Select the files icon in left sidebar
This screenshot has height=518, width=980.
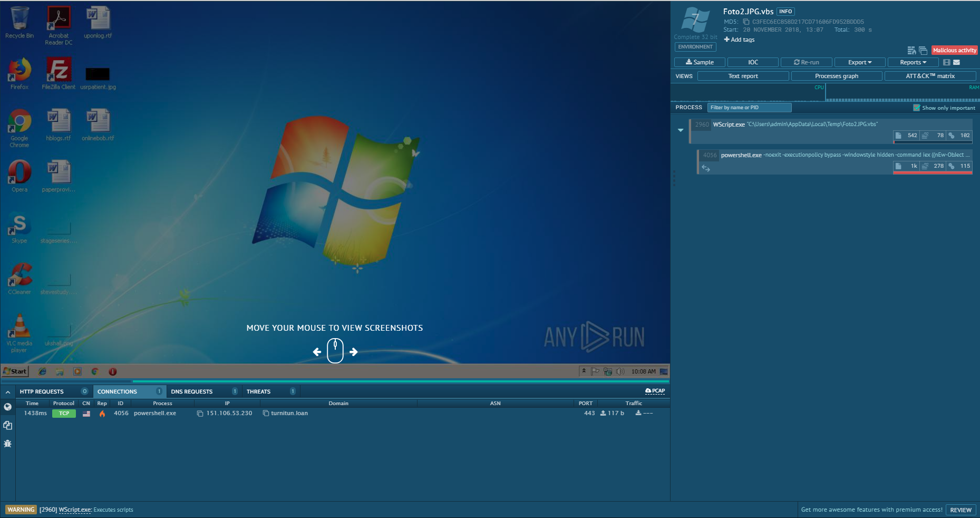point(7,425)
